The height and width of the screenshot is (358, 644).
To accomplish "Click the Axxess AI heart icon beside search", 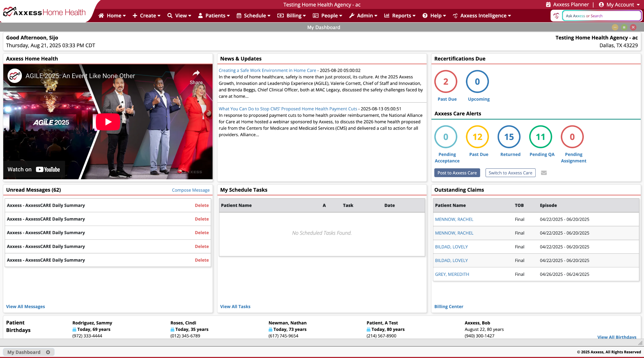I will click(x=556, y=16).
